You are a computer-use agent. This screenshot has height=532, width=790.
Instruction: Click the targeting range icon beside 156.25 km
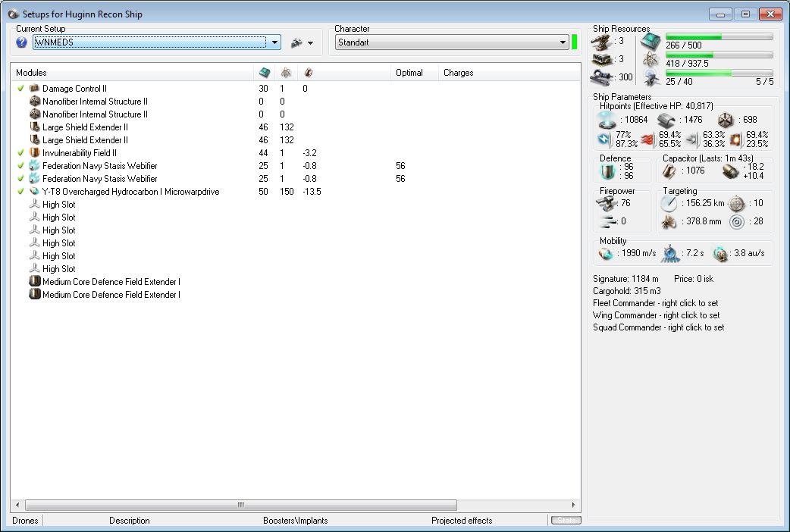669,204
